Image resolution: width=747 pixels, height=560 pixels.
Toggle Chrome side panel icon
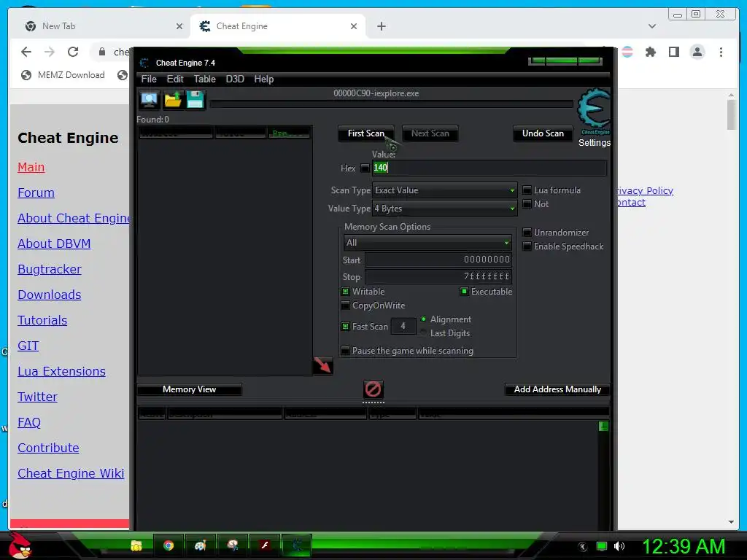[x=673, y=52]
